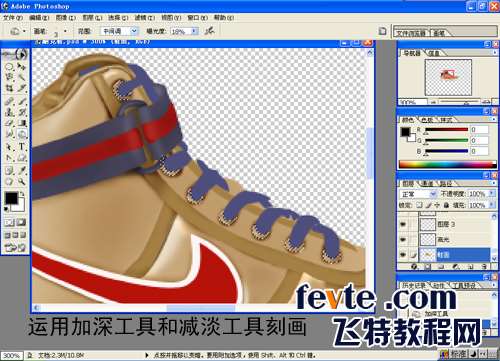The width and height of the screenshot is (500, 361).
Task: Open the layer 不透明度 opacity arrow
Action: [491, 194]
